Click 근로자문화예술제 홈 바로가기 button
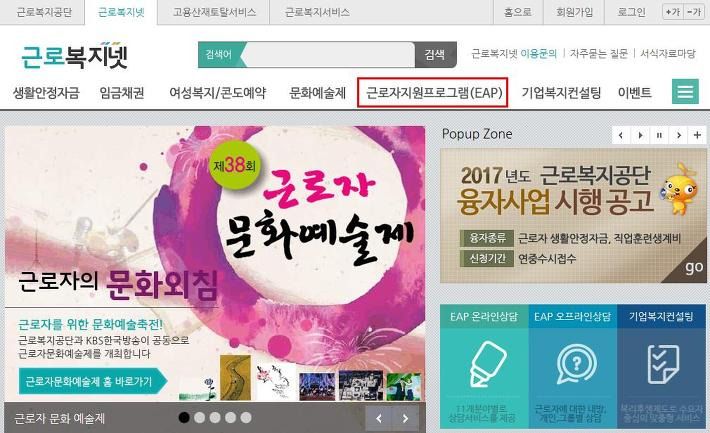 point(93,381)
